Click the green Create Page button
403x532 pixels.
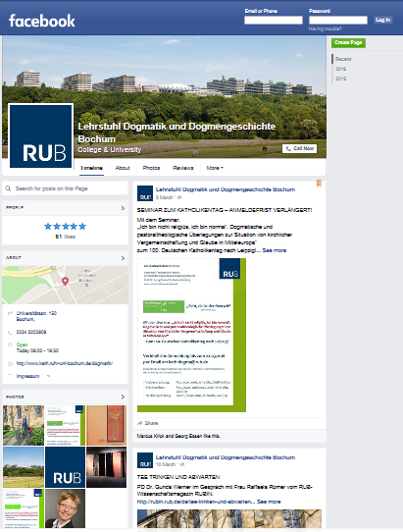[x=348, y=43]
